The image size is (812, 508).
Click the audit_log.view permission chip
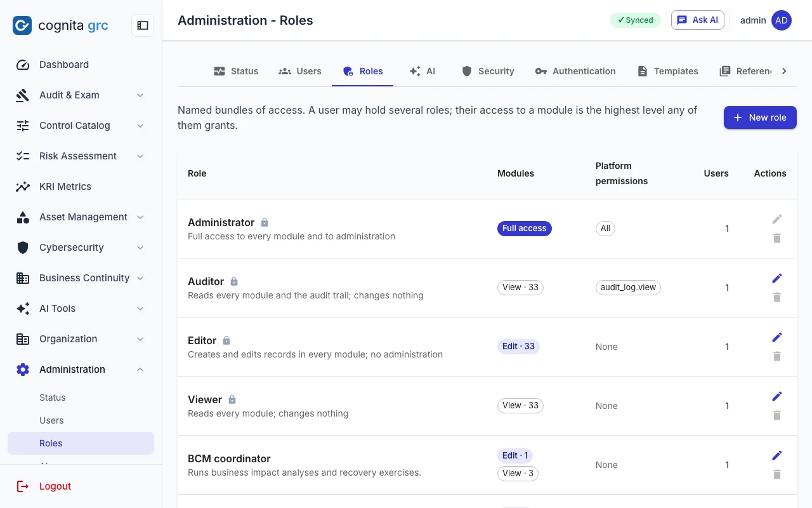[628, 288]
